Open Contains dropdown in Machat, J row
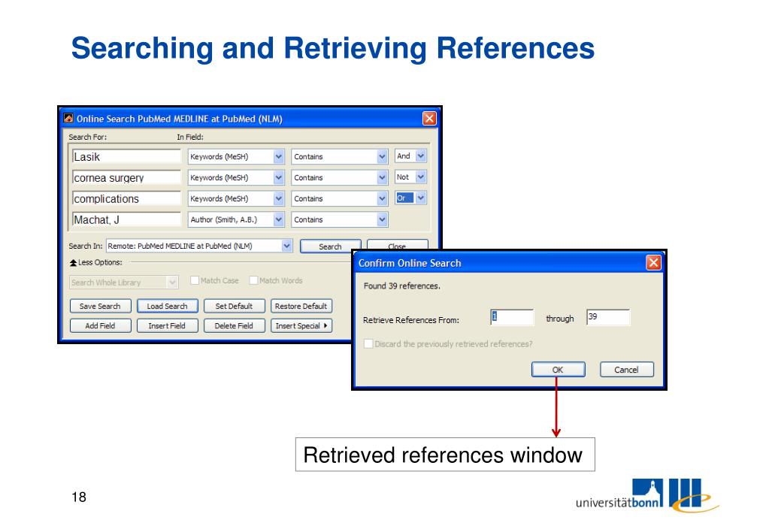769x532 pixels. (x=382, y=219)
